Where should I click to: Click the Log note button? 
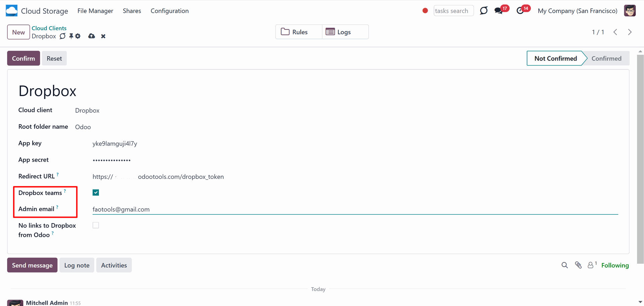coord(77,265)
